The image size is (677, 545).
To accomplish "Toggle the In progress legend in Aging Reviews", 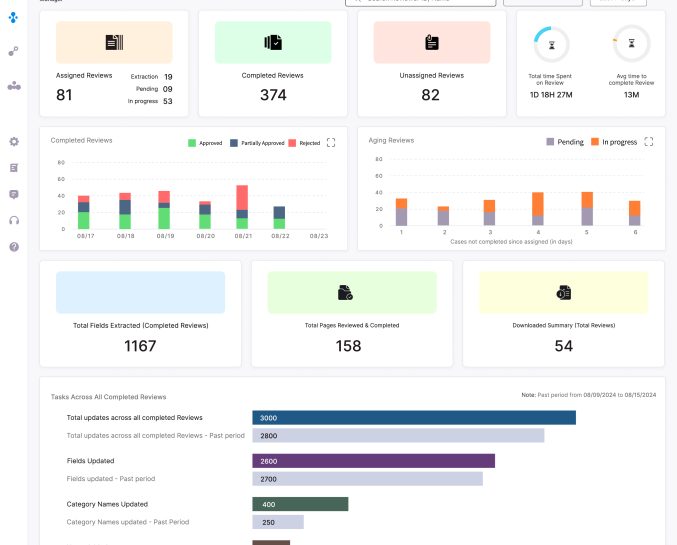I will coord(615,142).
